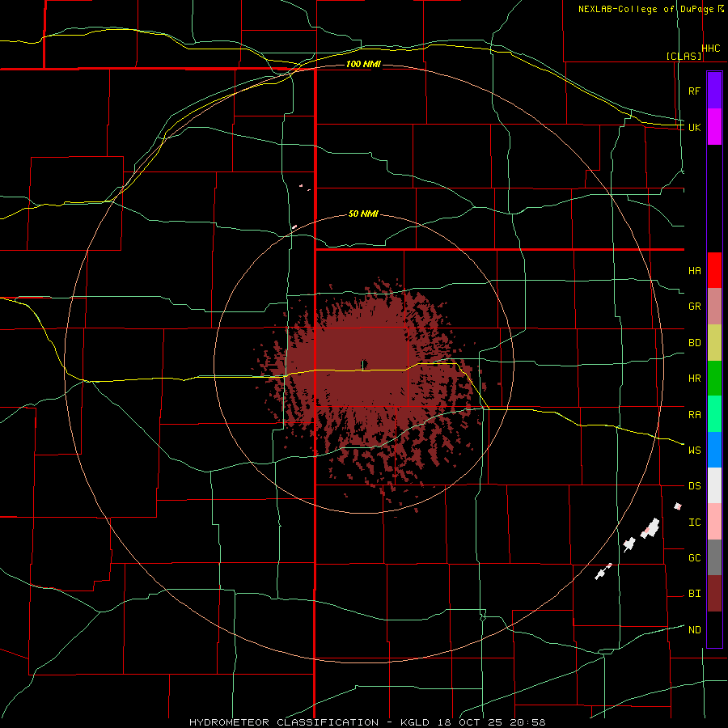
Task: Click the HA legend label
Action: [694, 271]
